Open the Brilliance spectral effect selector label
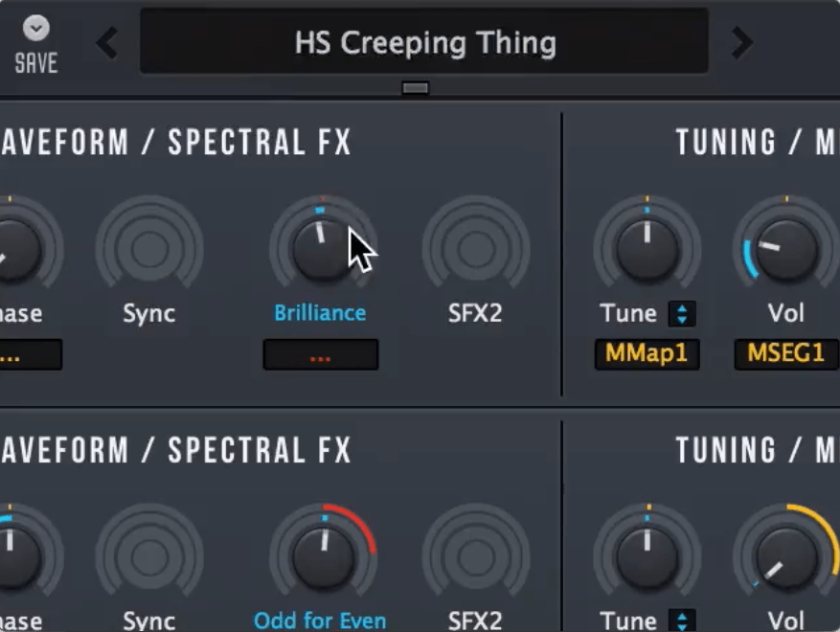This screenshot has width=840, height=632. tap(320, 313)
